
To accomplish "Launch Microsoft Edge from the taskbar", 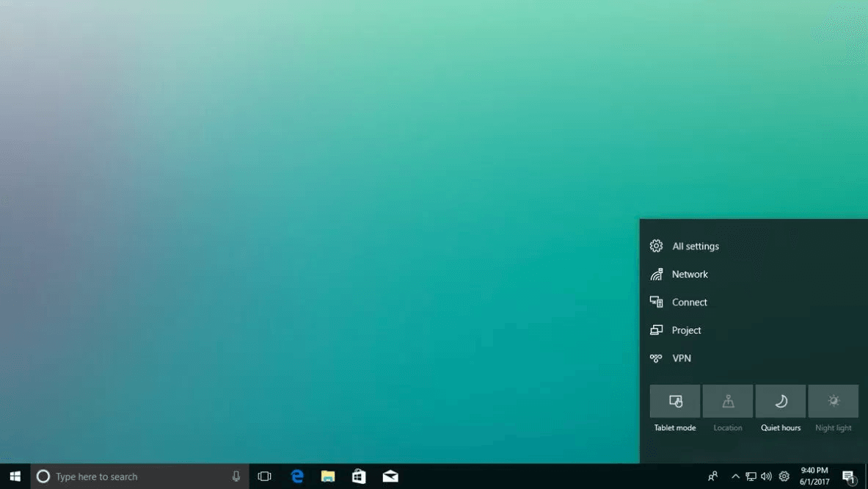I will 297,477.
